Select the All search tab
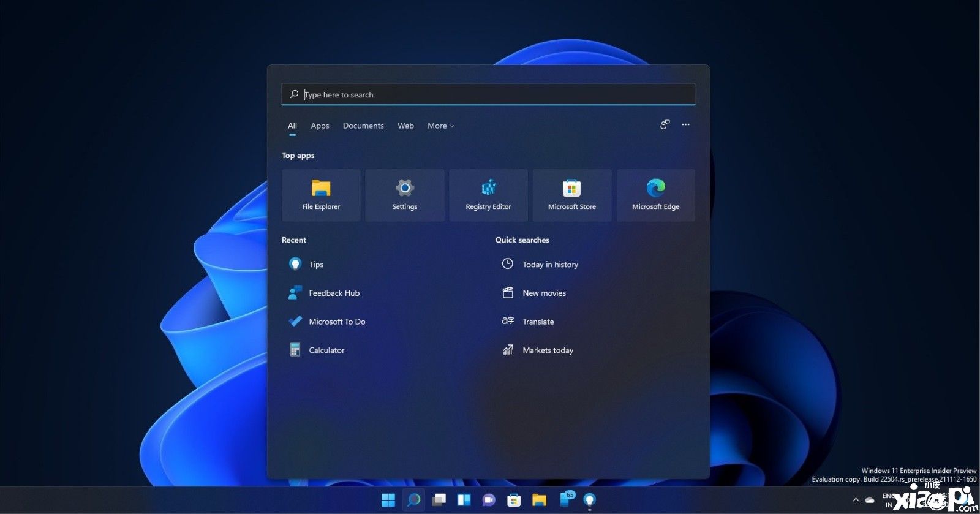The image size is (980, 514). [292, 126]
